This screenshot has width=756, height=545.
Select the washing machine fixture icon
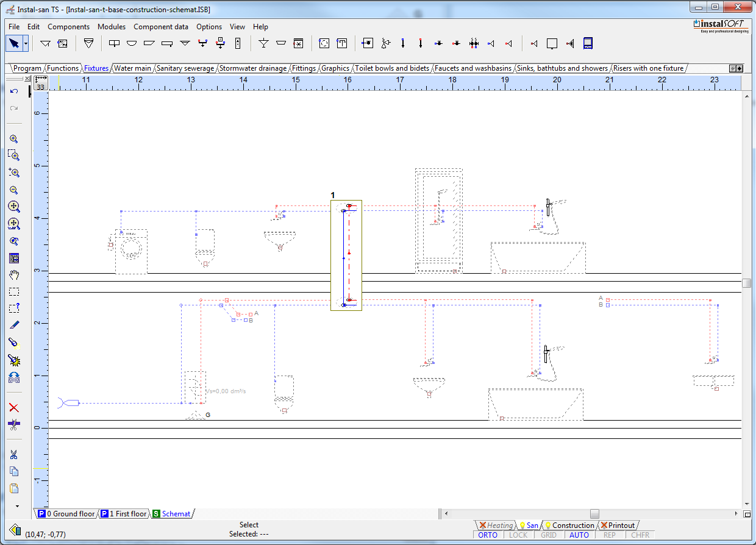[324, 43]
